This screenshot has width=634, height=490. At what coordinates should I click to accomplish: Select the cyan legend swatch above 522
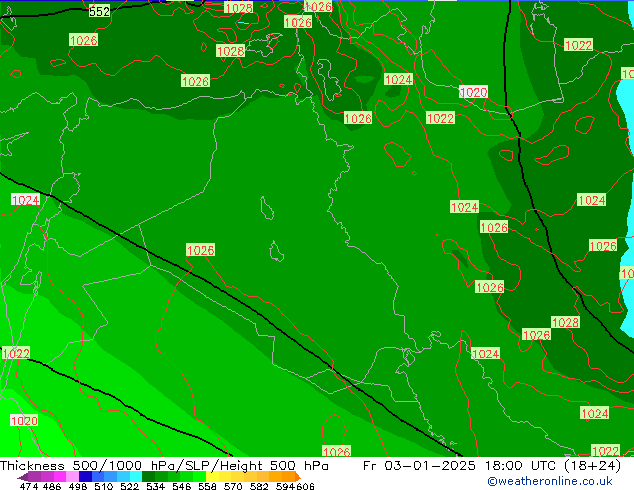tap(130, 477)
